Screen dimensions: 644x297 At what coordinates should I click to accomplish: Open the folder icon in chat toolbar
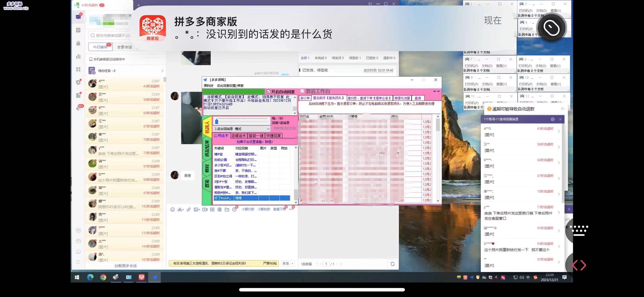(227, 209)
